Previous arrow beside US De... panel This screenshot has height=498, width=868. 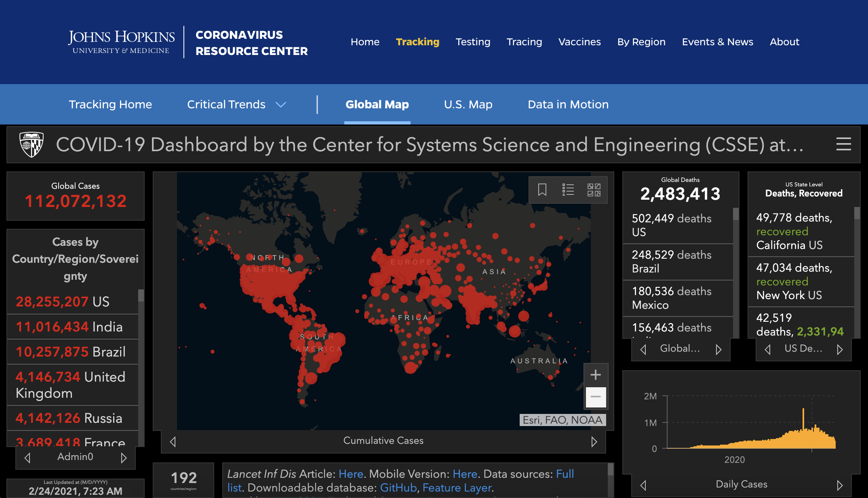(767, 349)
